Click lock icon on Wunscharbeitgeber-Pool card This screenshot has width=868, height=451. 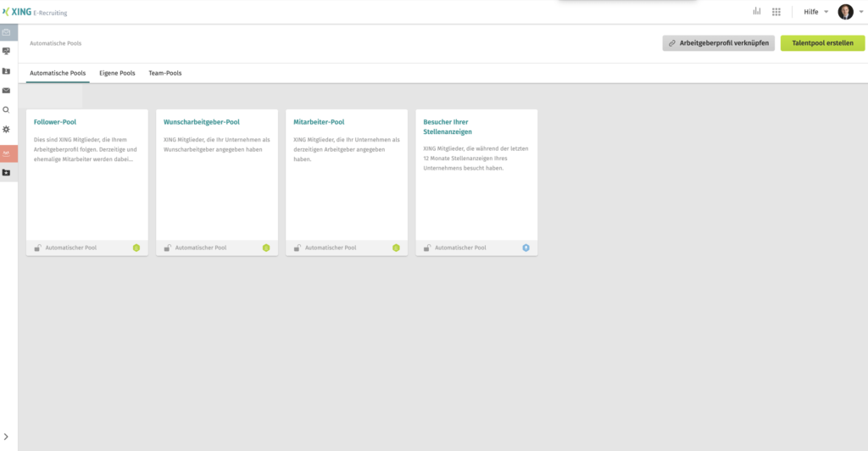pos(168,248)
